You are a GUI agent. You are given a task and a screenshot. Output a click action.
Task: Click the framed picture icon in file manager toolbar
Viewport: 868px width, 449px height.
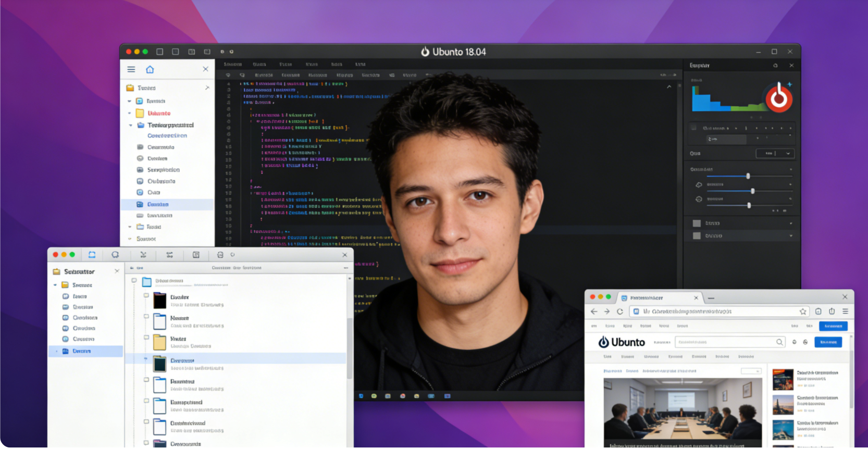tap(196, 255)
